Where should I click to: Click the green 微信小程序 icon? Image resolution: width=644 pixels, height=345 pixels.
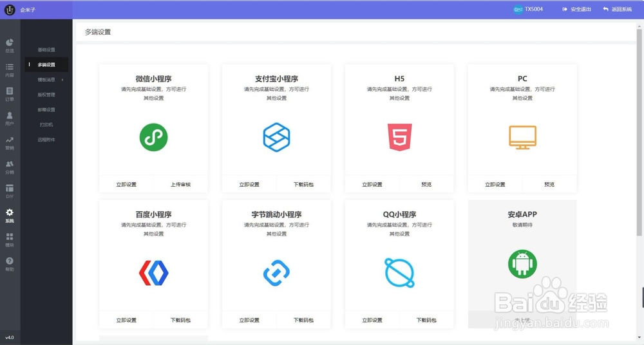pyautogui.click(x=154, y=137)
